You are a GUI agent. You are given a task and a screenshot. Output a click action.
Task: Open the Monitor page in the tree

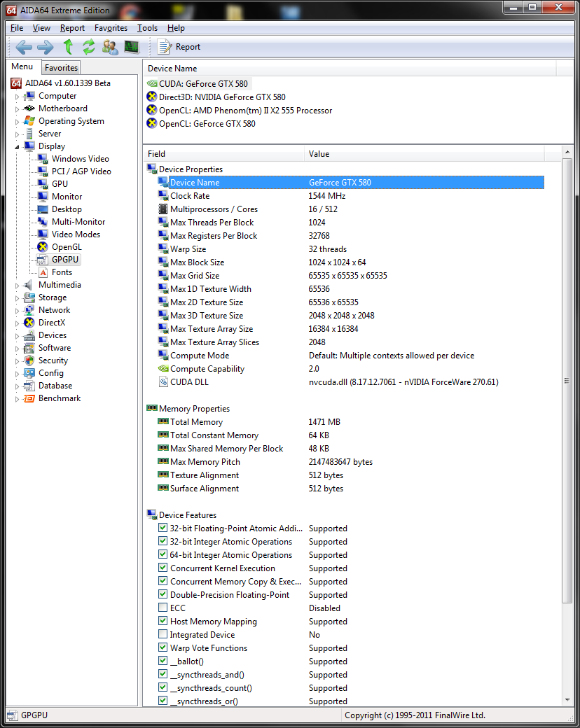click(x=67, y=197)
